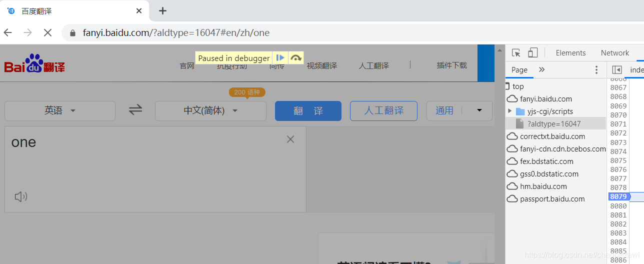Open the ?aldtype=16047 file
The height and width of the screenshot is (264, 644).
coord(554,123)
